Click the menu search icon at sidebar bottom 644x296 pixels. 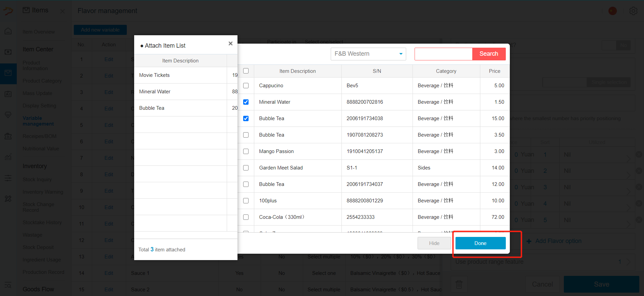8,285
